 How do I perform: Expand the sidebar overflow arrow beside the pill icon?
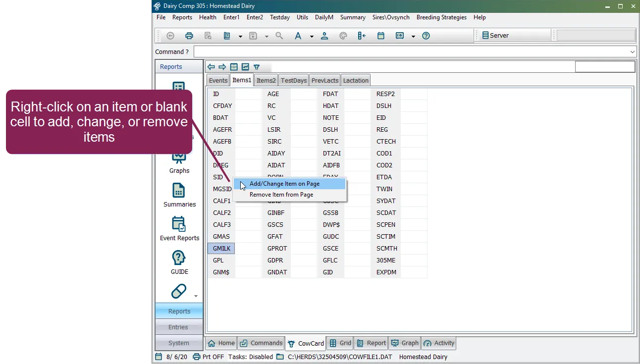tap(196, 296)
